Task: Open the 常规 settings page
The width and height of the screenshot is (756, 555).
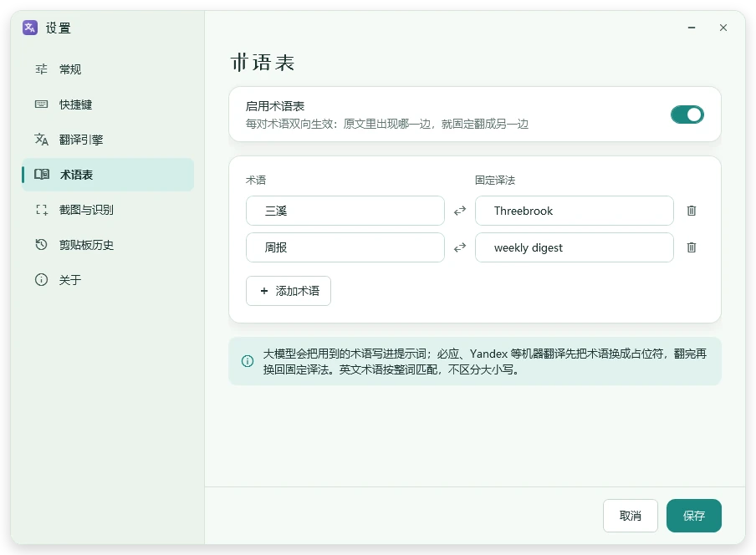Action: 108,69
